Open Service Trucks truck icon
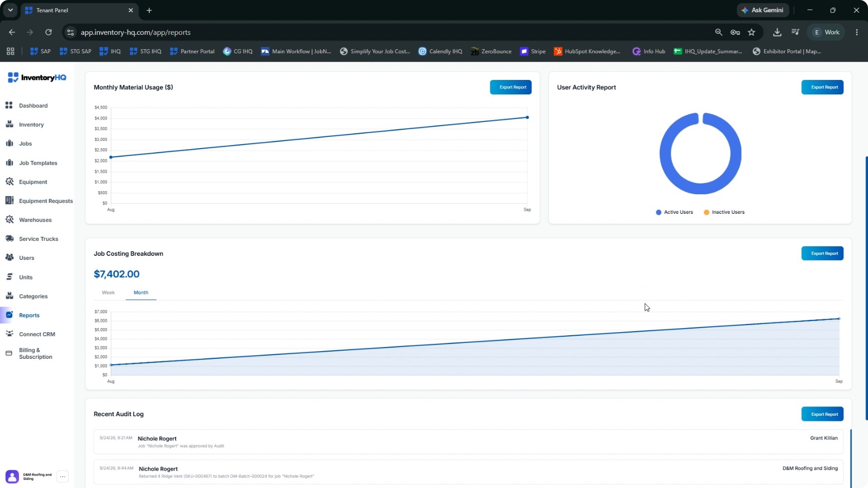Viewport: 868px width, 488px height. (9, 239)
